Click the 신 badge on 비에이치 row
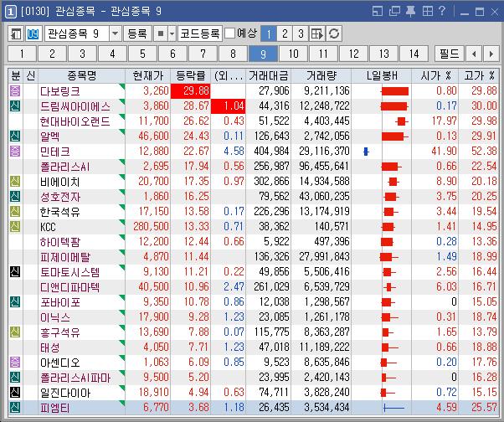The height and width of the screenshot is (422, 504). tap(15, 181)
